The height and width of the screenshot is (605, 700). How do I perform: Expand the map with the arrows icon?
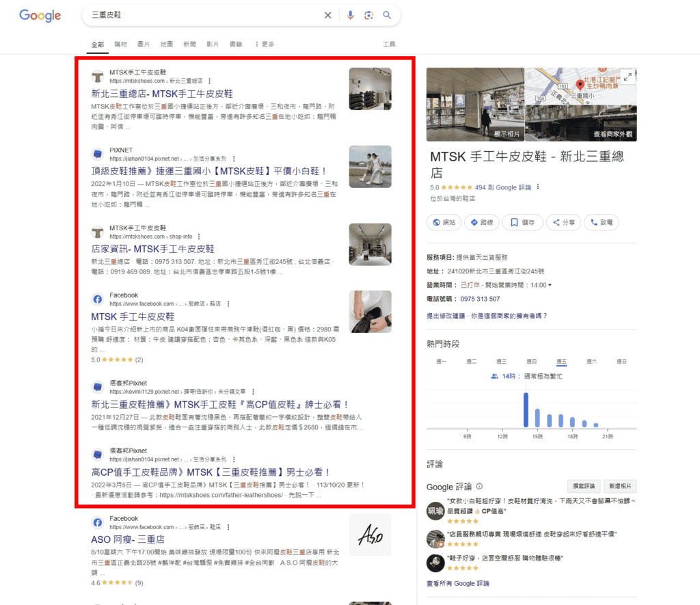tap(628, 77)
